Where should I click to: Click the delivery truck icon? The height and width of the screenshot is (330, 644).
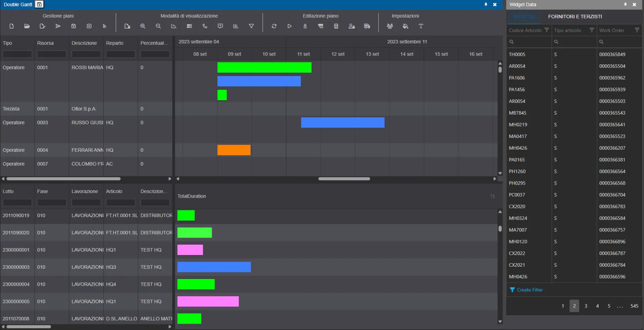point(367,26)
